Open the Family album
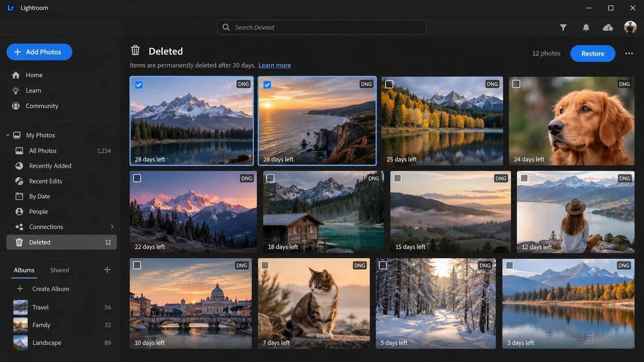The width and height of the screenshot is (644, 362). click(x=62, y=325)
